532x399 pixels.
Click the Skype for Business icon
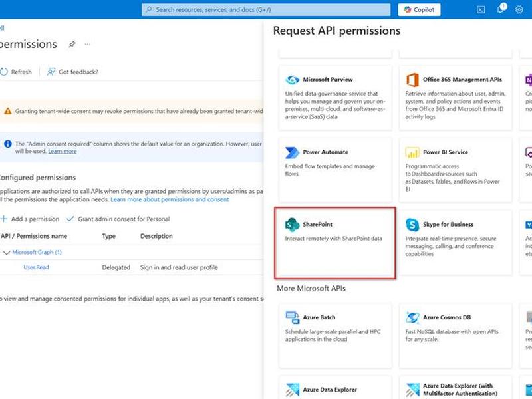click(x=412, y=225)
